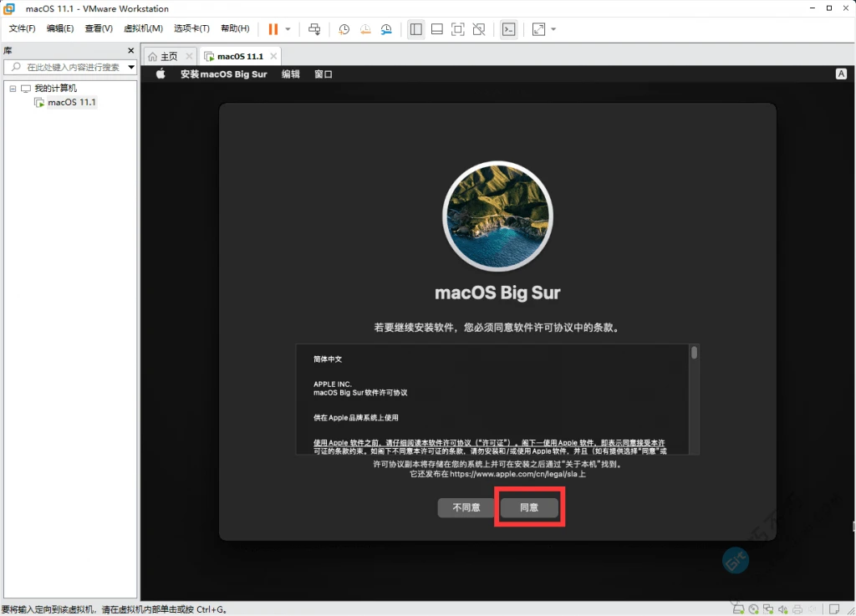
Task: Click the 不同意 (Disagree) button
Action: click(x=466, y=508)
